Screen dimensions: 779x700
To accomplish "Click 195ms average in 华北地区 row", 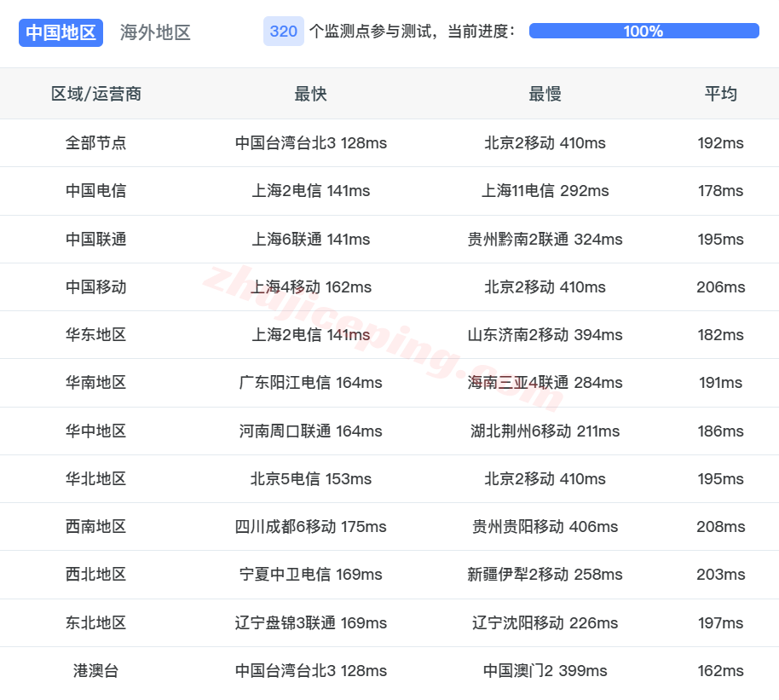I will [x=720, y=479].
